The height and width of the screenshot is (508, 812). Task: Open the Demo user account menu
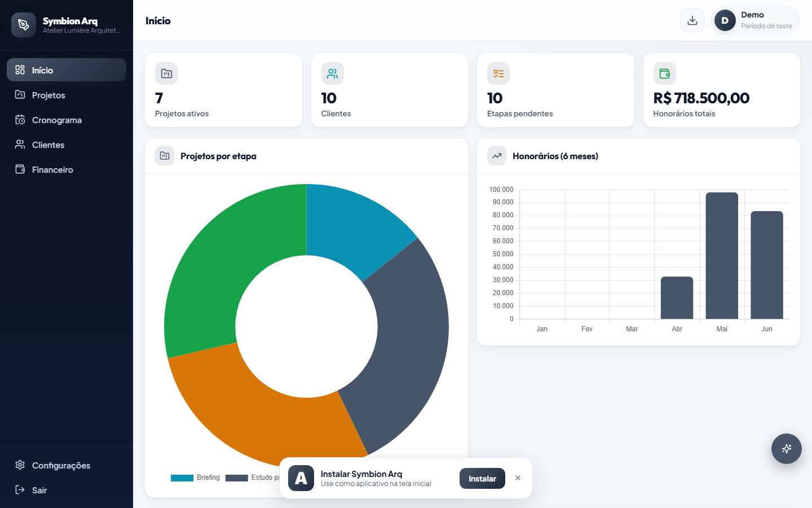[x=755, y=20]
